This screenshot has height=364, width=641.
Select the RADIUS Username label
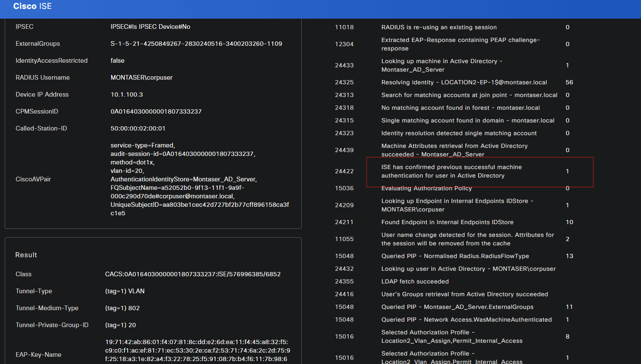(x=42, y=78)
